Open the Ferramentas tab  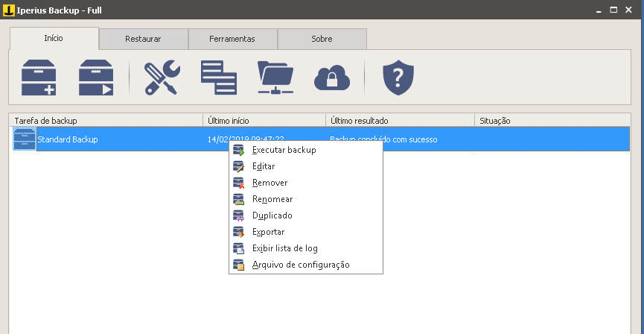232,39
